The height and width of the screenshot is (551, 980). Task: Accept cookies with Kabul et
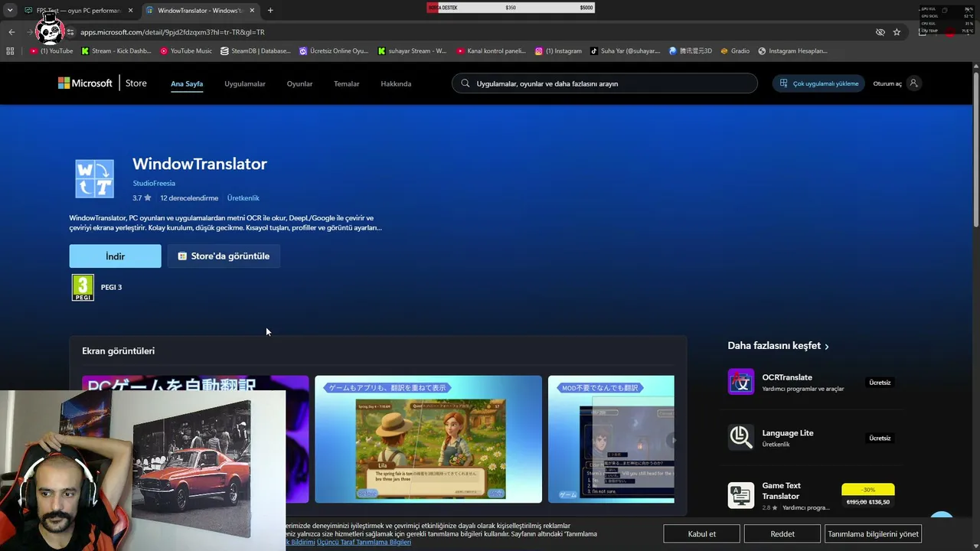(x=702, y=534)
